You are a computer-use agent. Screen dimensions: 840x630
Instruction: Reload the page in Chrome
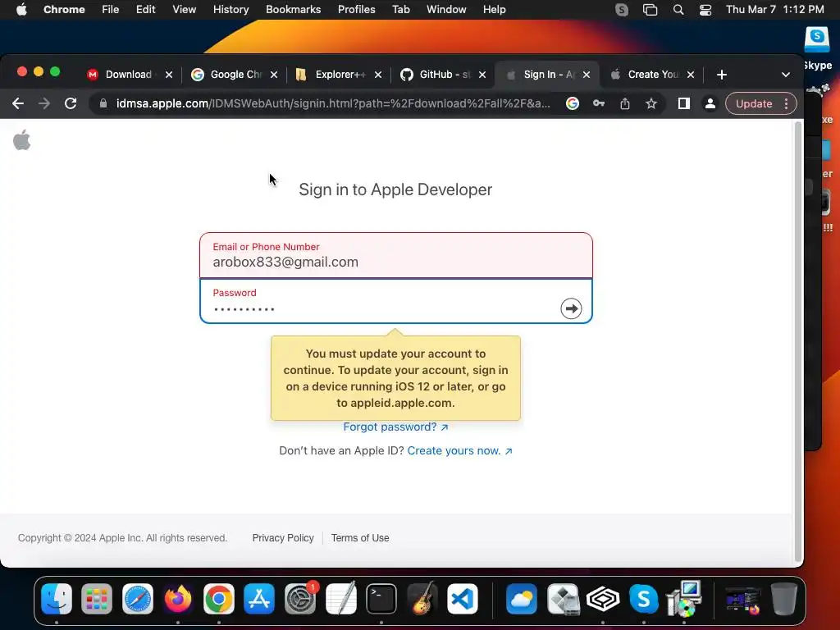tap(71, 103)
